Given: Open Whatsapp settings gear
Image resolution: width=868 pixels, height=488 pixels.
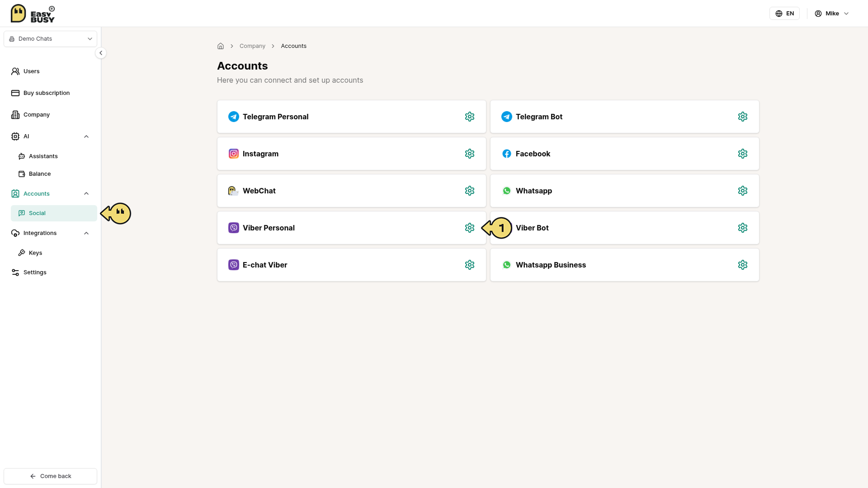Looking at the screenshot, I should [743, 191].
